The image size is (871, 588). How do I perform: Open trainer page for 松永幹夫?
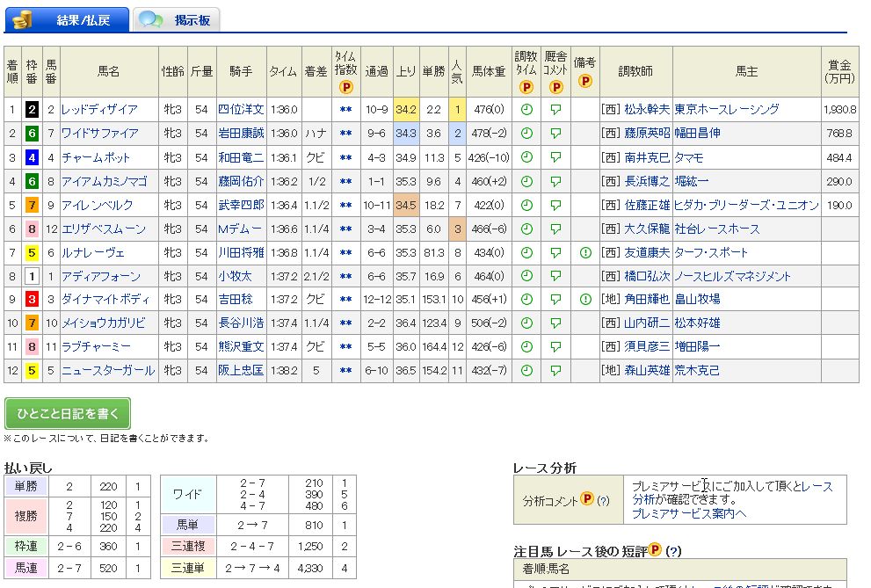pyautogui.click(x=646, y=110)
